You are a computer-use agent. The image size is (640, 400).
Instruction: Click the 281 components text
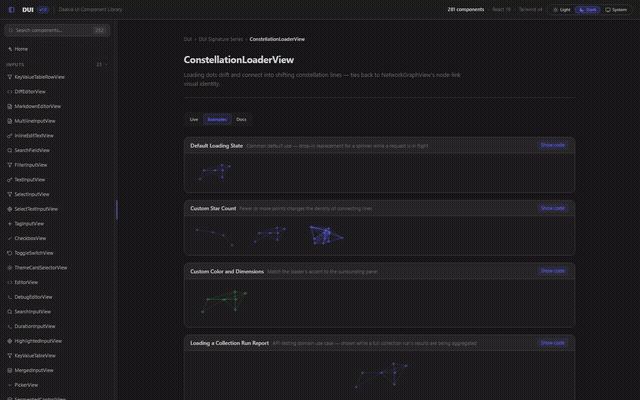pos(466,9)
